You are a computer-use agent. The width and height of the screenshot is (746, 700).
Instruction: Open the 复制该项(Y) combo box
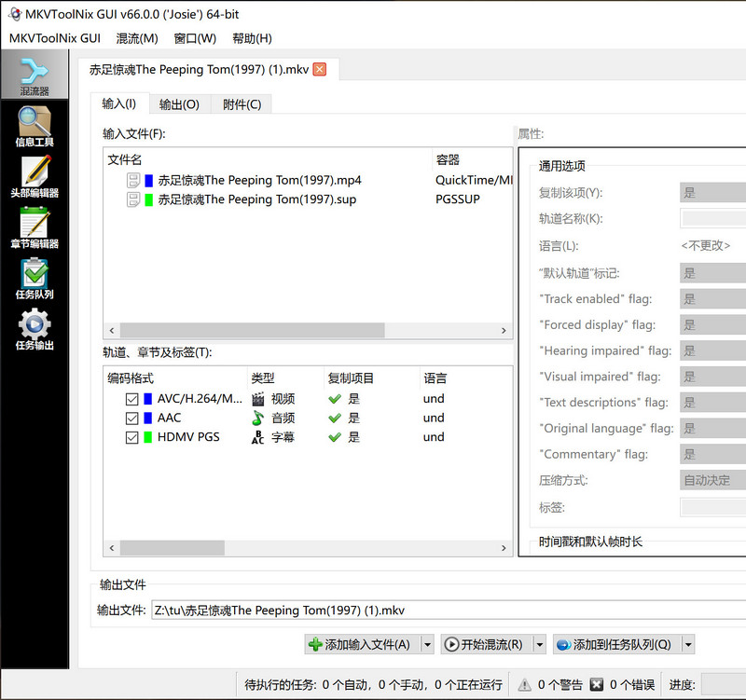click(712, 193)
